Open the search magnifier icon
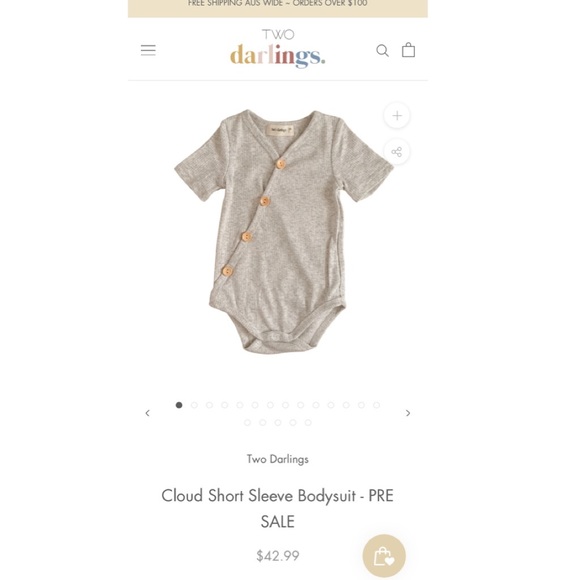The width and height of the screenshot is (580, 580). click(382, 50)
